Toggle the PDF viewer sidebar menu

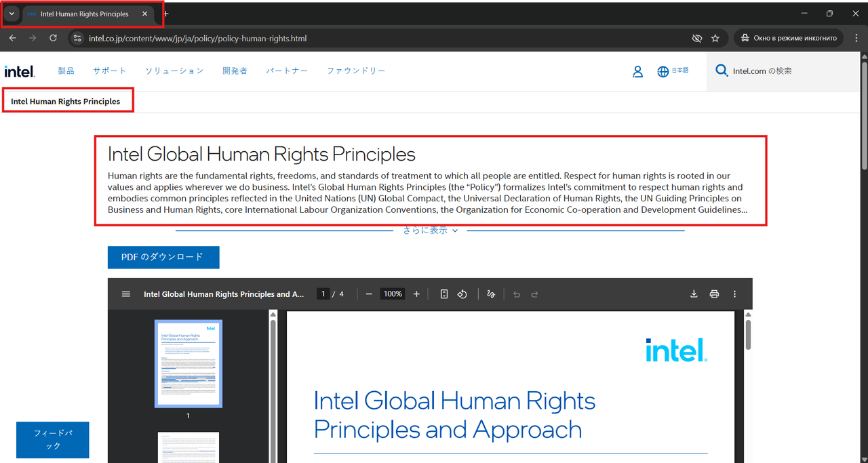[125, 294]
